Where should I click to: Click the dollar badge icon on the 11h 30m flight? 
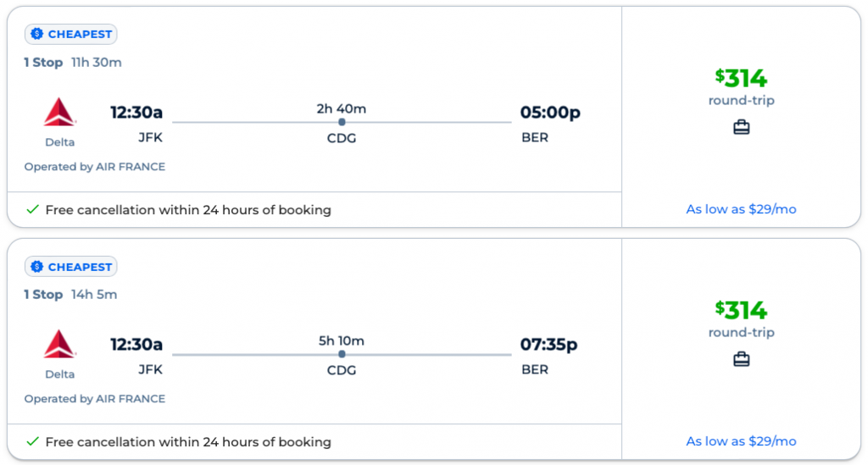tap(36, 35)
